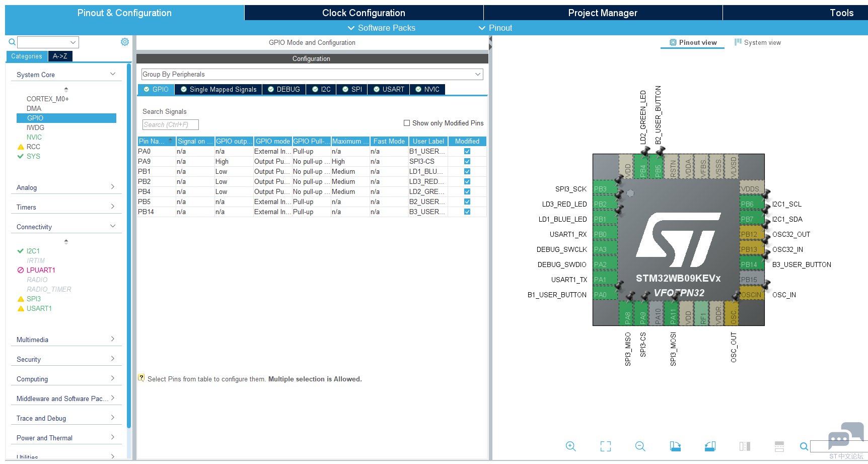Image resolution: width=868 pixels, height=464 pixels.
Task: Toggle Modified checkbox for PB1 row
Action: [x=467, y=171]
